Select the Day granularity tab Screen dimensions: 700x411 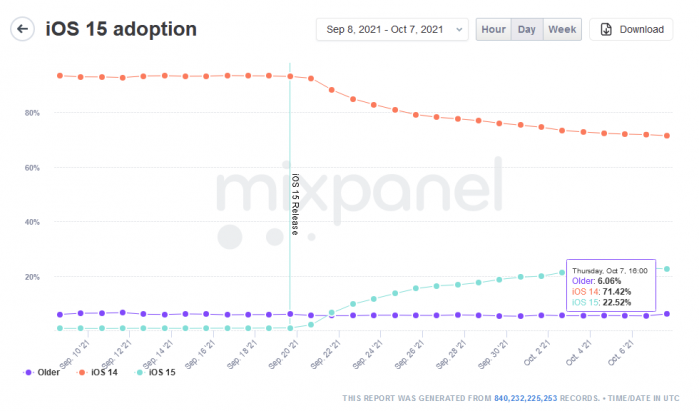coord(526,29)
